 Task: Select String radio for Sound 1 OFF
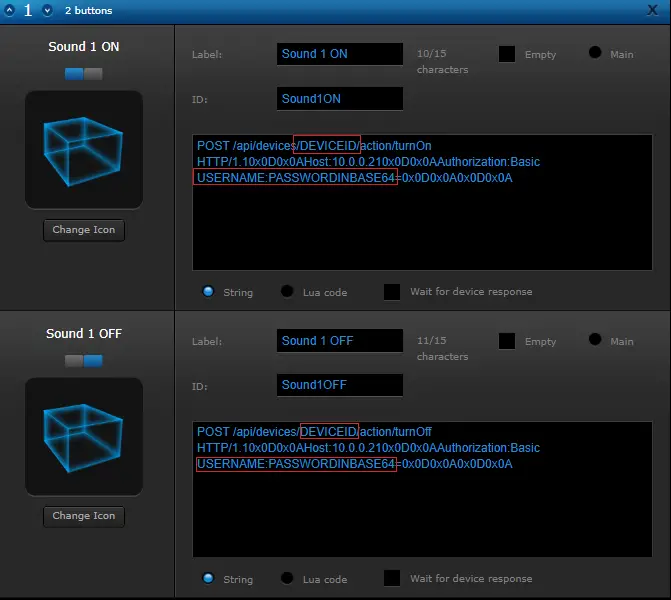click(x=208, y=578)
